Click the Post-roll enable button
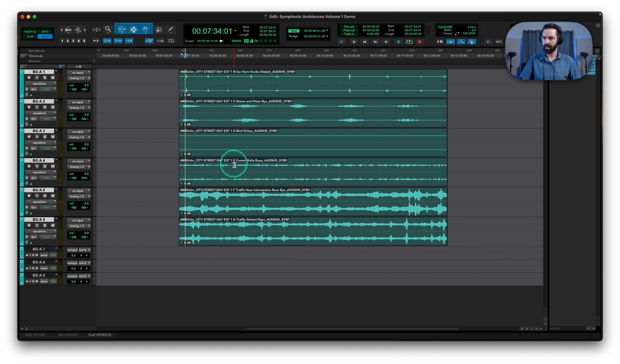The width and height of the screenshot is (620, 364). click(x=349, y=30)
